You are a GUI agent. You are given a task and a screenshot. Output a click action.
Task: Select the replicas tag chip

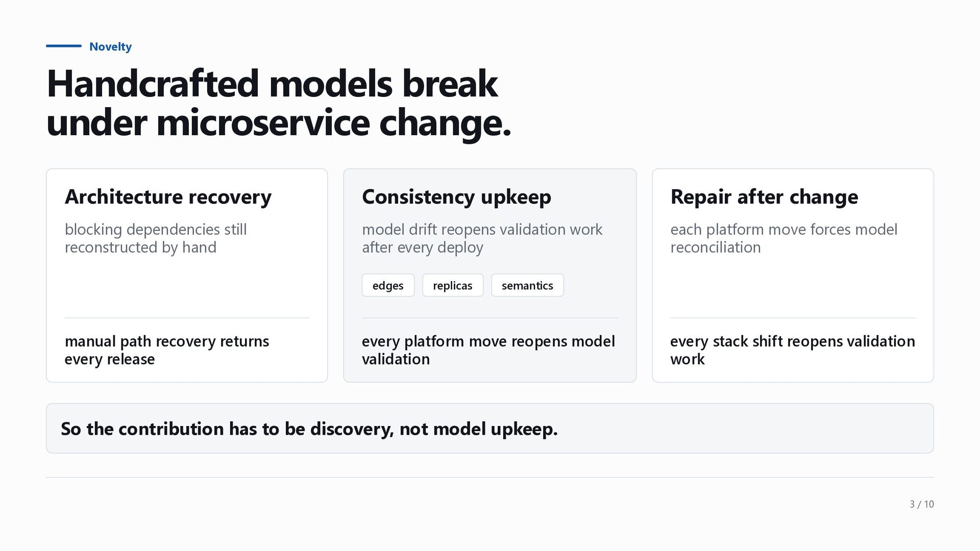pos(453,285)
